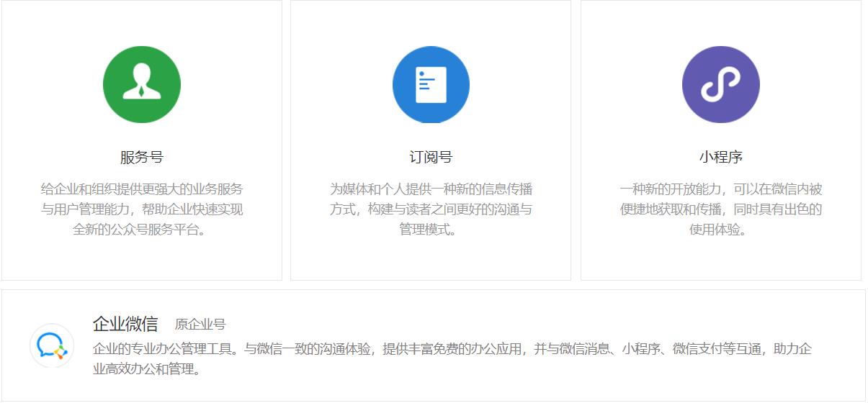Screen dimensions: 868x403
Task: Click the 原企业号 label
Action: [200, 325]
